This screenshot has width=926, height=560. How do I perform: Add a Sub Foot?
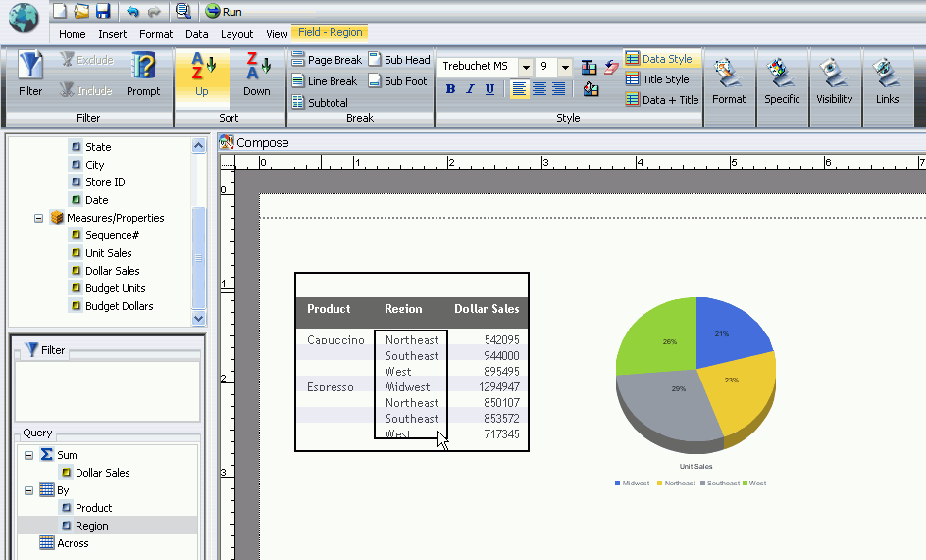pyautogui.click(x=397, y=81)
